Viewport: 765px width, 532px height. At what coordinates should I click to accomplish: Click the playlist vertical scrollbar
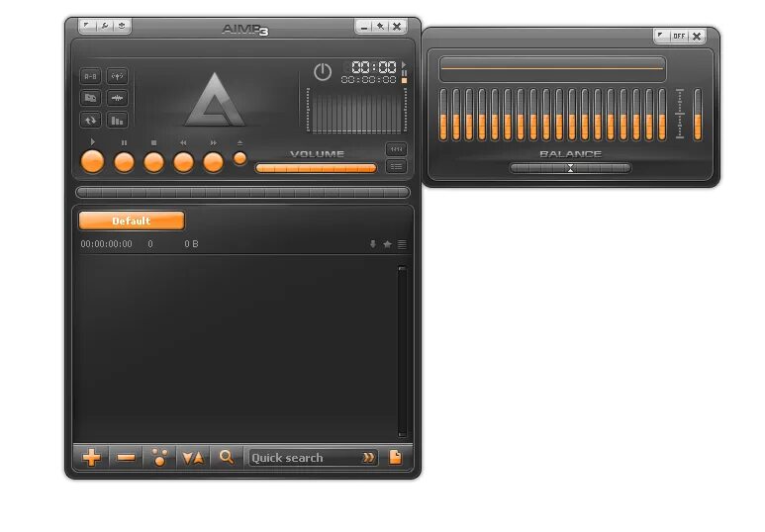coord(402,351)
